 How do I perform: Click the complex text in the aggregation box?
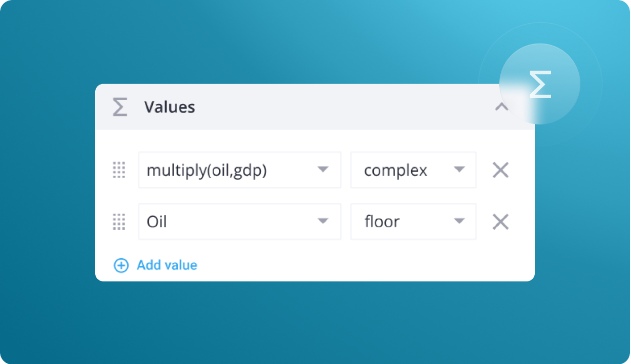(x=396, y=171)
